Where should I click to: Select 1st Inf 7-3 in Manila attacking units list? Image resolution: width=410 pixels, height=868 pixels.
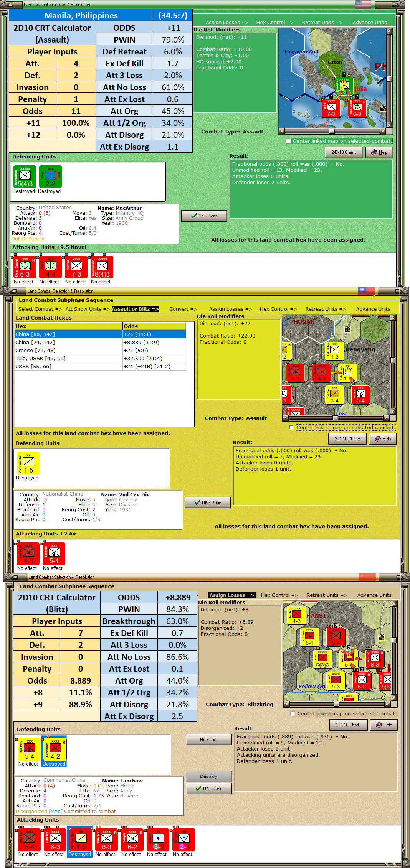pyautogui.click(x=76, y=267)
